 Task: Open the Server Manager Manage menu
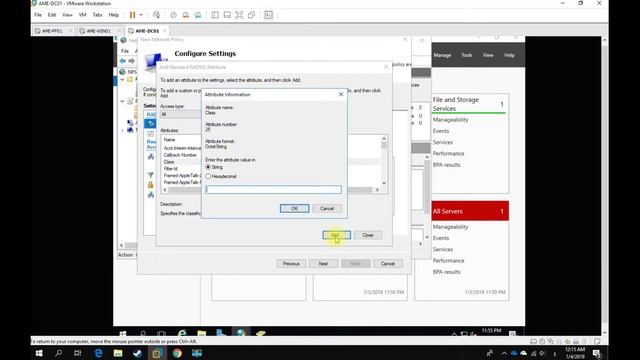(442, 55)
